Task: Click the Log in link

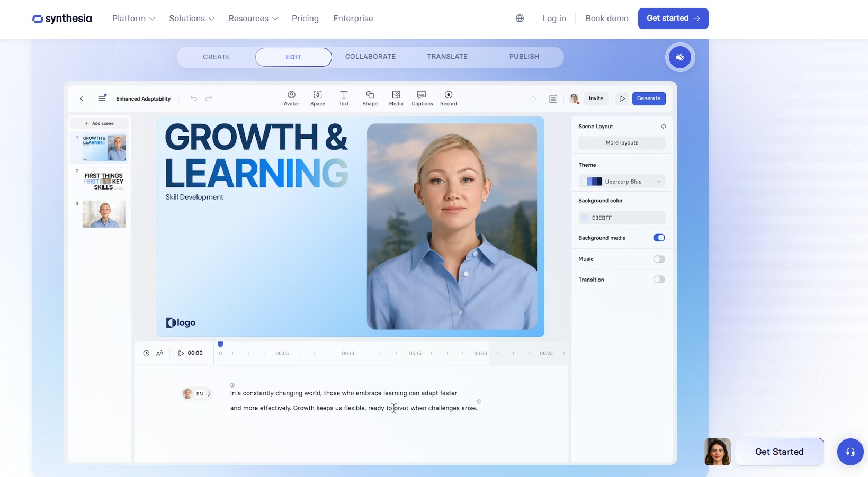Action: tap(554, 19)
